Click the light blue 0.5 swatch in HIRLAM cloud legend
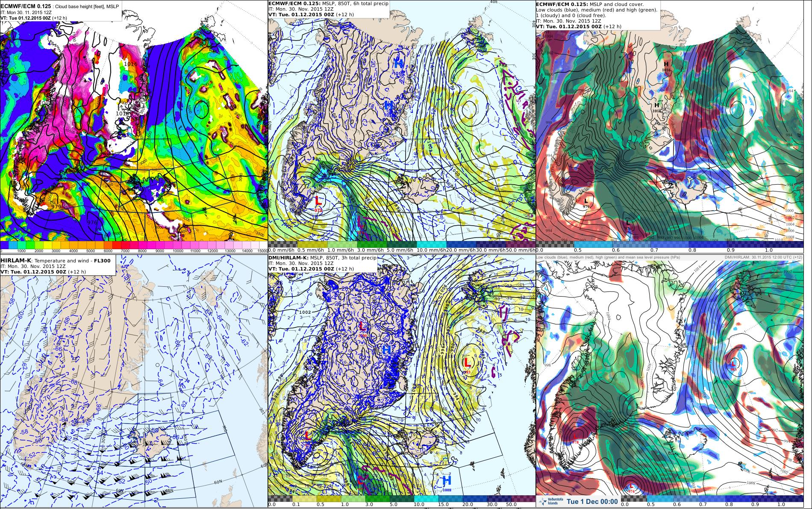This screenshot has height=509, width=812. [x=660, y=499]
